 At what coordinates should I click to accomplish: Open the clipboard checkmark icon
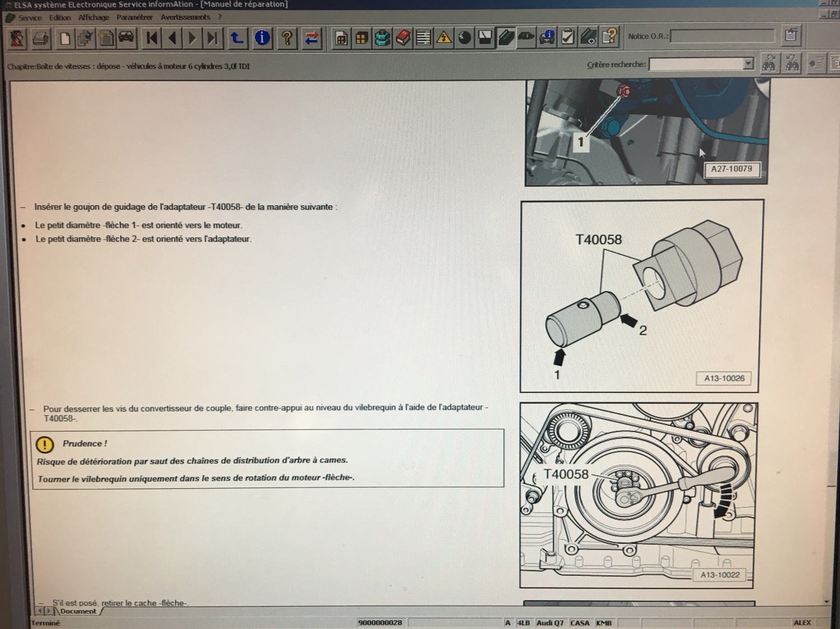tap(567, 37)
